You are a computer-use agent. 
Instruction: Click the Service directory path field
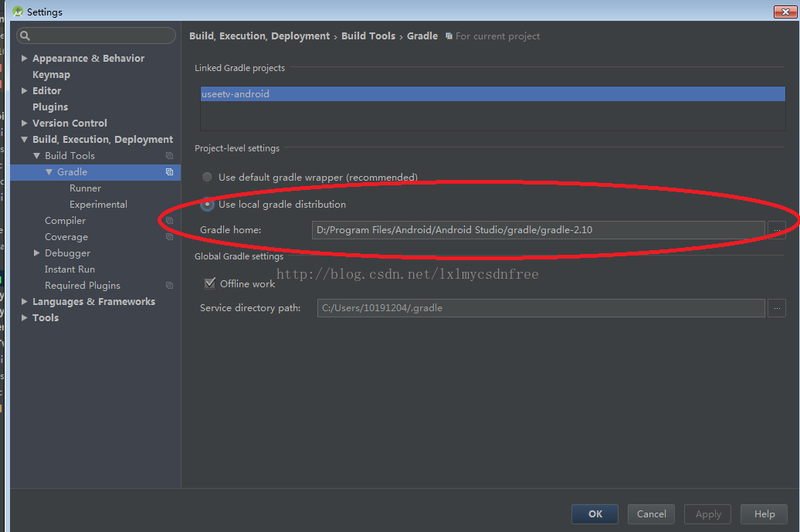pos(541,308)
